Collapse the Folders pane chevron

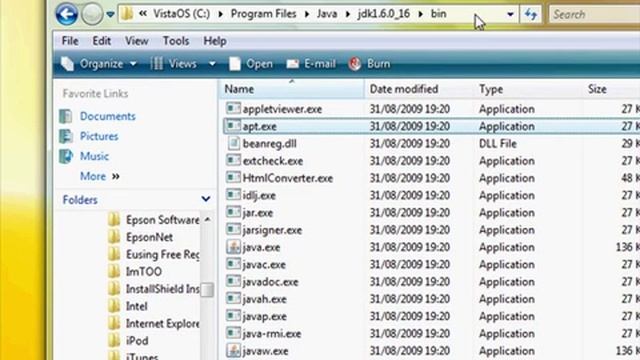pos(206,199)
